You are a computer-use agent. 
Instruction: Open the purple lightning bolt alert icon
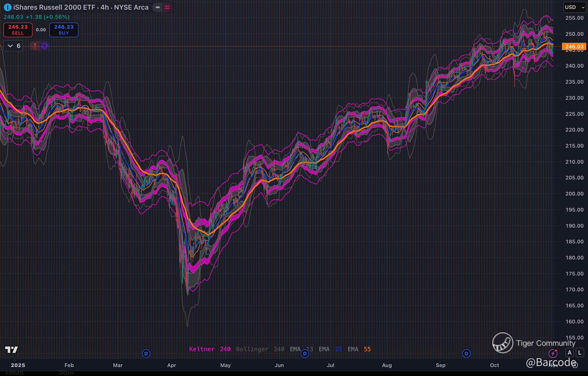click(x=553, y=353)
